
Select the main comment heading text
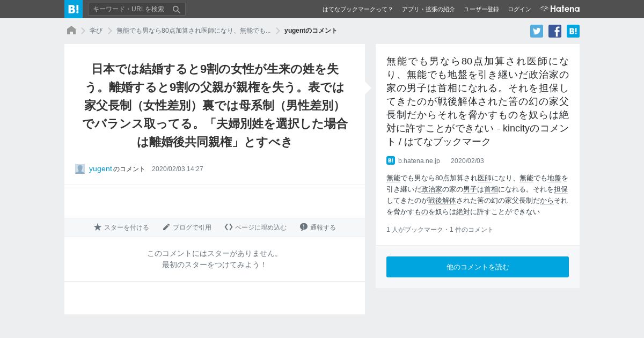click(x=215, y=105)
